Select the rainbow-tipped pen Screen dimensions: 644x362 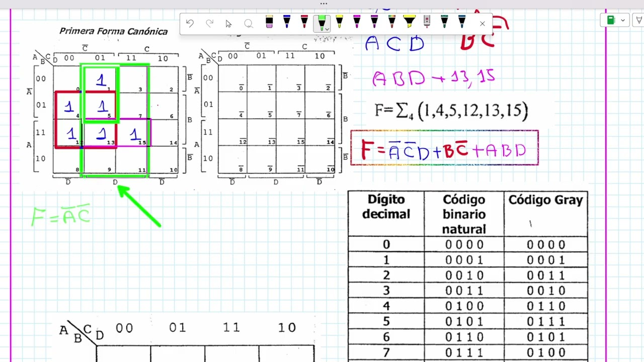392,22
